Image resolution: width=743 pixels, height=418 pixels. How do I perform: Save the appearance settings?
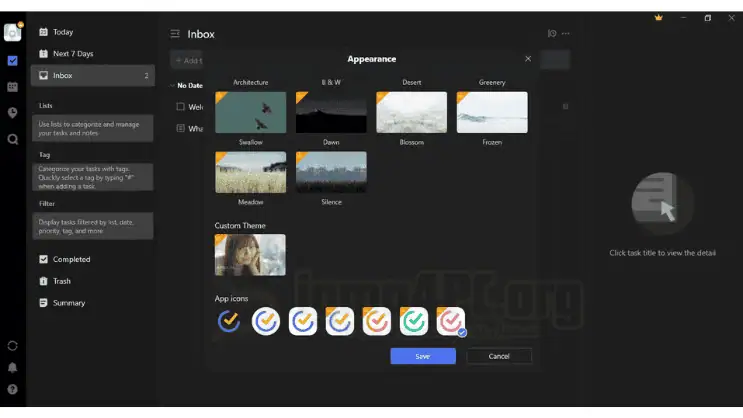pyautogui.click(x=423, y=356)
